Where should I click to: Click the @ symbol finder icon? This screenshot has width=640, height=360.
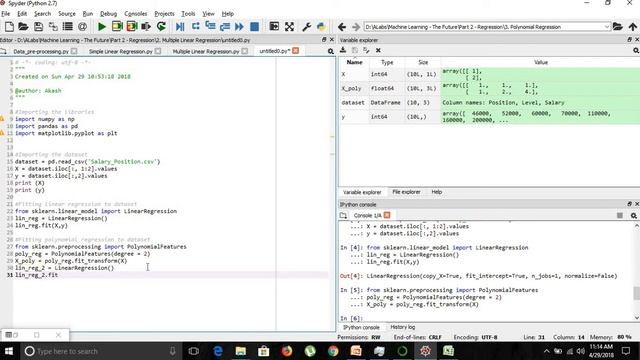pos(82,27)
